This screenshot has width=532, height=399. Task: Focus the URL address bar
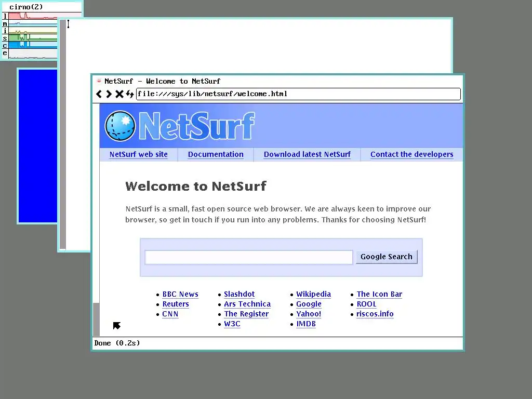(298, 94)
